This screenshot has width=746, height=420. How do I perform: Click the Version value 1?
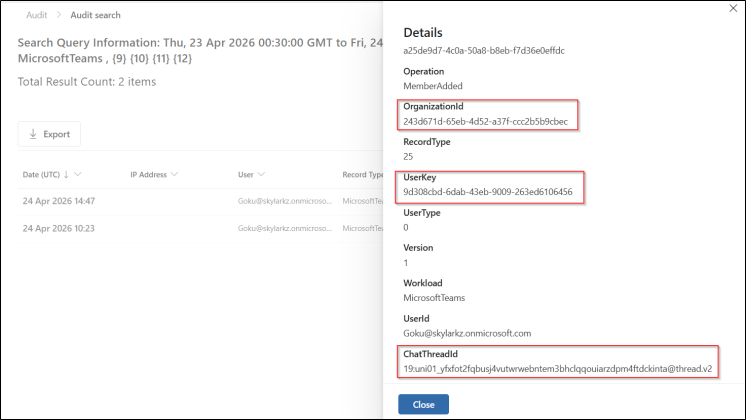[x=406, y=263]
